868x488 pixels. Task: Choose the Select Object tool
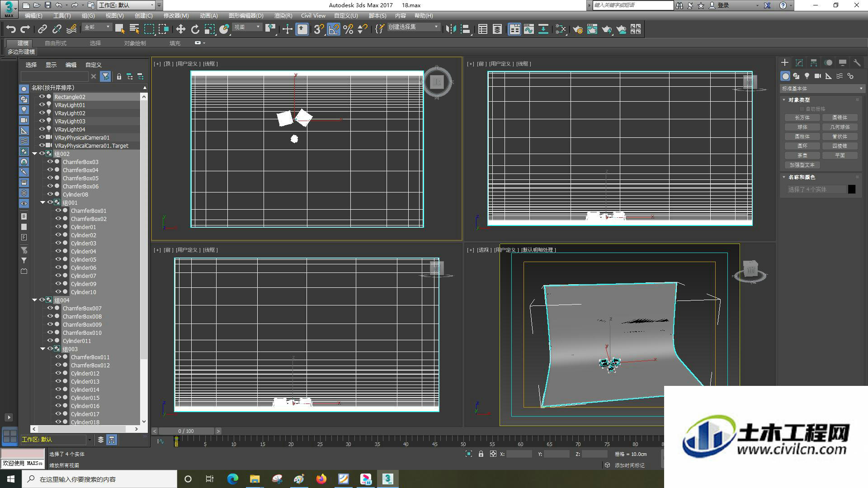(120, 29)
